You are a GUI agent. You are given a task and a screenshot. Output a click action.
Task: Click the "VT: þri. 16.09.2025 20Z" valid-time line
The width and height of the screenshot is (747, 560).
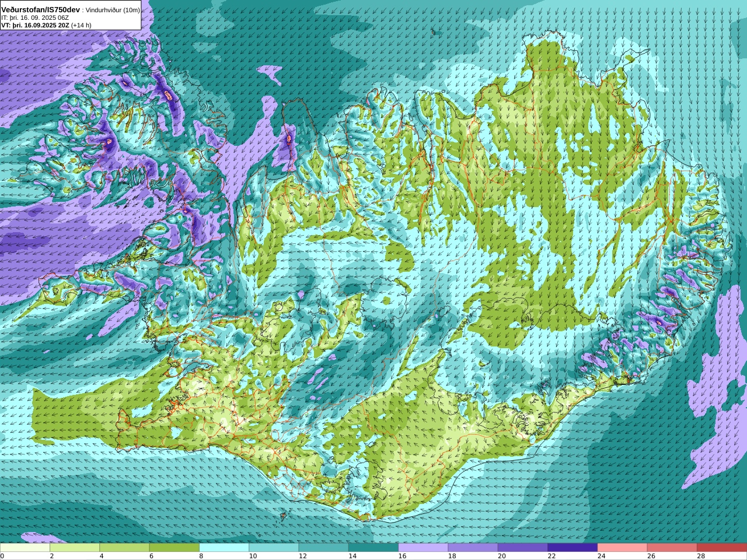[35, 25]
